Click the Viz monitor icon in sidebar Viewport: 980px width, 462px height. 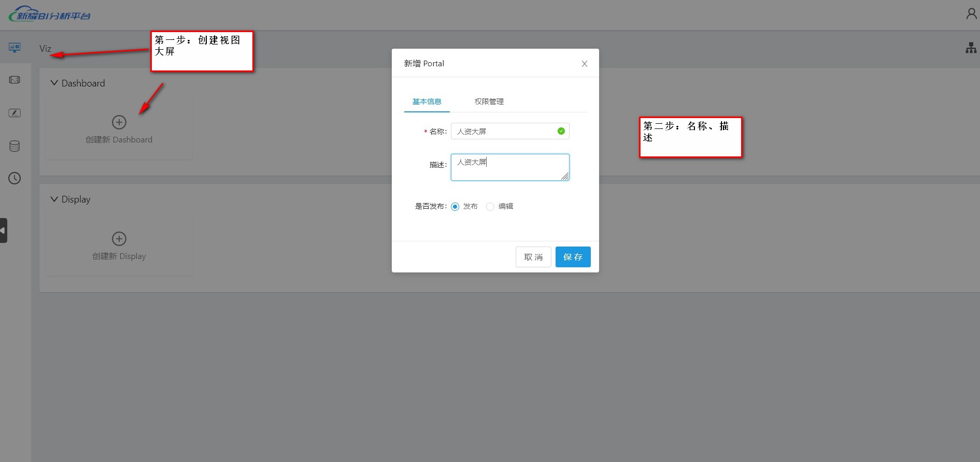(15, 48)
